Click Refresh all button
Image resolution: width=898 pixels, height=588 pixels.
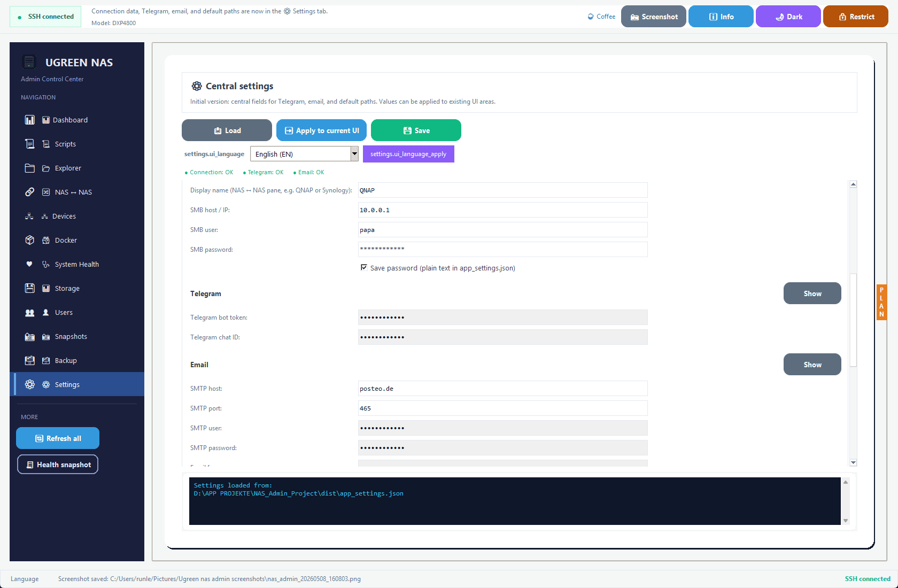tap(58, 438)
